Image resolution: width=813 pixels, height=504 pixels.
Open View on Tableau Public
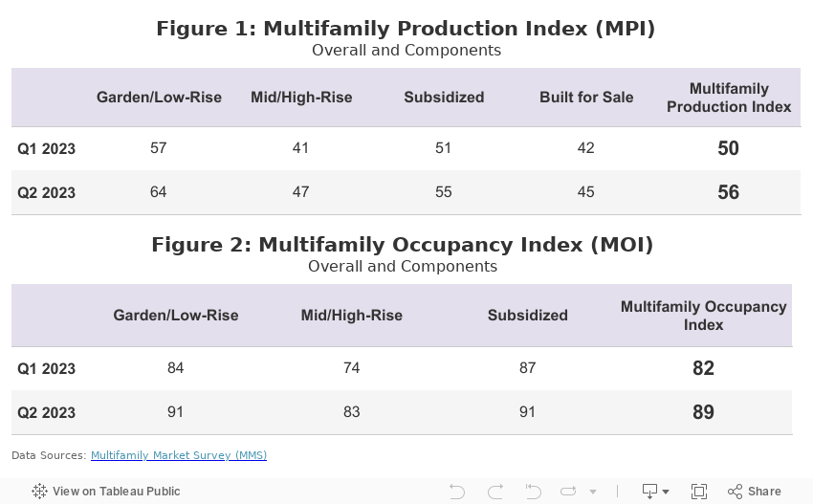point(106,491)
